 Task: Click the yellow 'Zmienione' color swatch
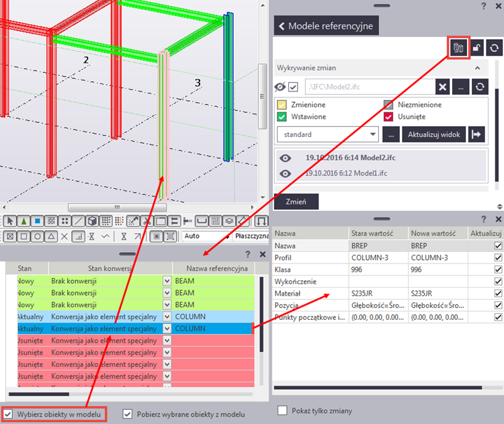(x=282, y=105)
